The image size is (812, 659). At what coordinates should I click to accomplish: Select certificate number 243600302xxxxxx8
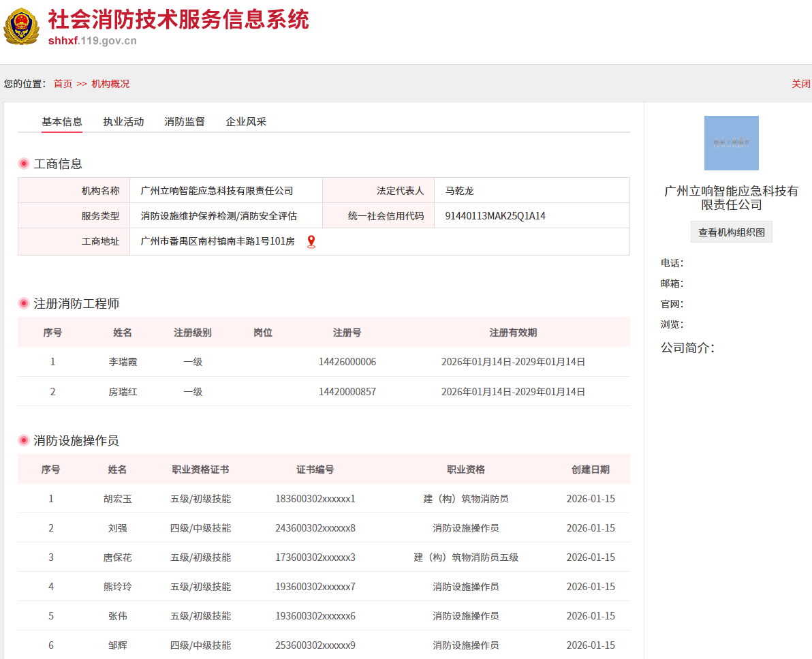(315, 528)
